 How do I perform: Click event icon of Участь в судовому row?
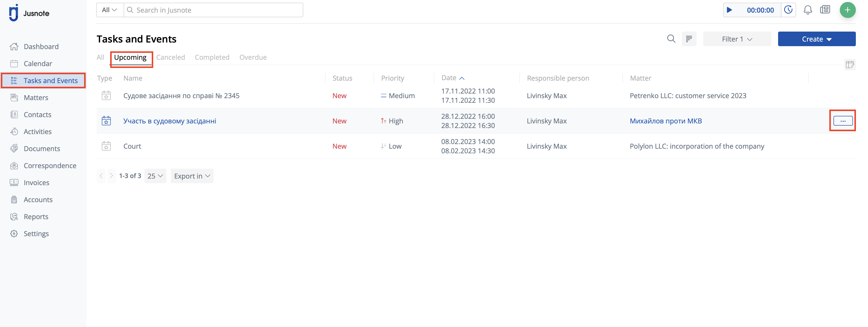point(106,120)
